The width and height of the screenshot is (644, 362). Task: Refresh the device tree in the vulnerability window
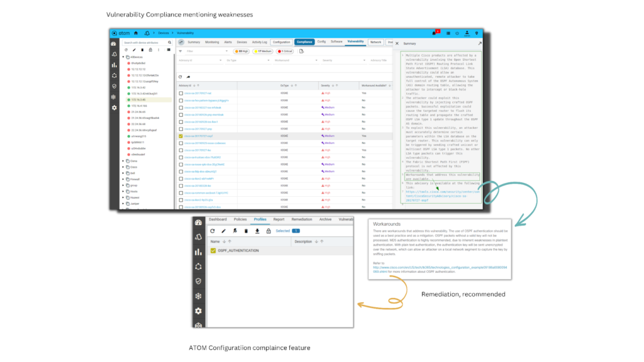[x=126, y=50]
